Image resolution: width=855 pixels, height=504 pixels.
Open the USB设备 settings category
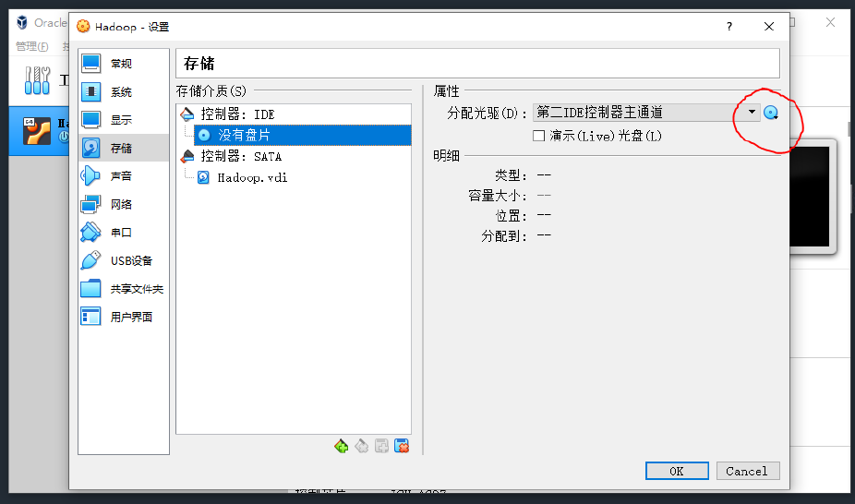point(123,260)
